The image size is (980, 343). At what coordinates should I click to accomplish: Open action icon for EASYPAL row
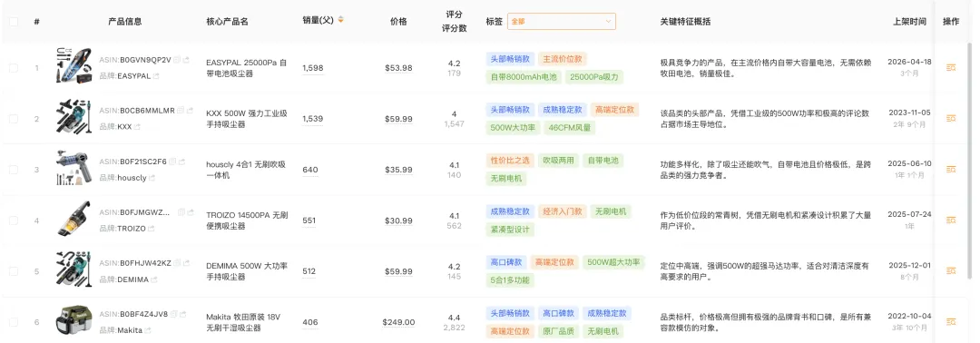click(951, 67)
